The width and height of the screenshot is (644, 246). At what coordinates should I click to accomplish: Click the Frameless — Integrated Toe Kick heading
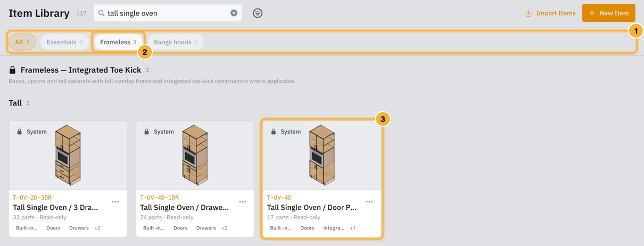coord(81,70)
